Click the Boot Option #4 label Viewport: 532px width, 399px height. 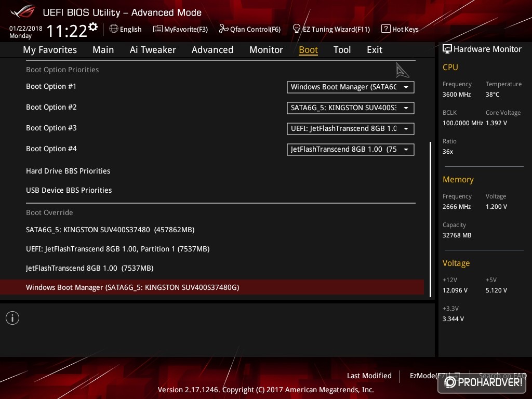click(x=51, y=149)
